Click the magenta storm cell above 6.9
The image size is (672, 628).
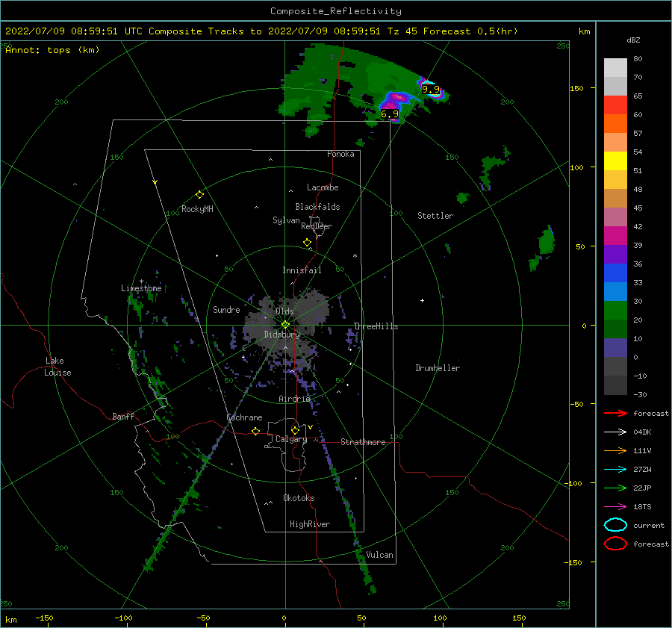pyautogui.click(x=394, y=101)
